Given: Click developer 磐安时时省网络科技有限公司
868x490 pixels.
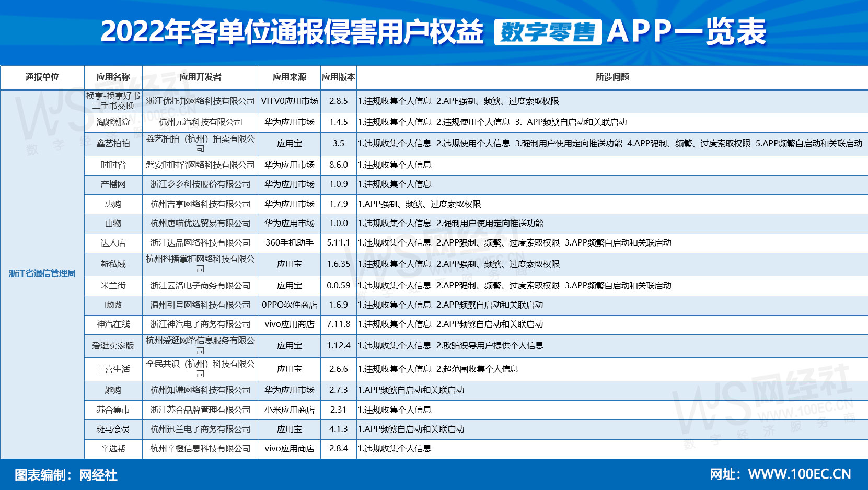Looking at the screenshot, I should coord(201,165).
